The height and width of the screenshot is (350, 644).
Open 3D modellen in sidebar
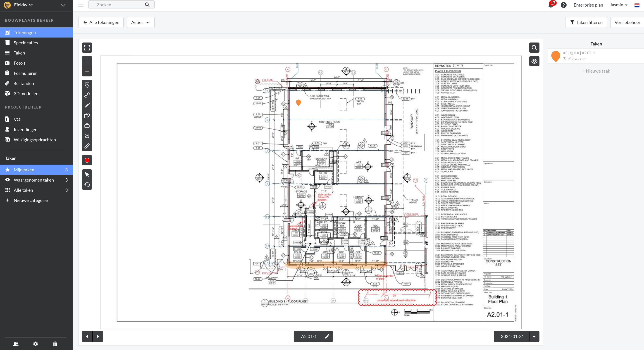coord(36,93)
